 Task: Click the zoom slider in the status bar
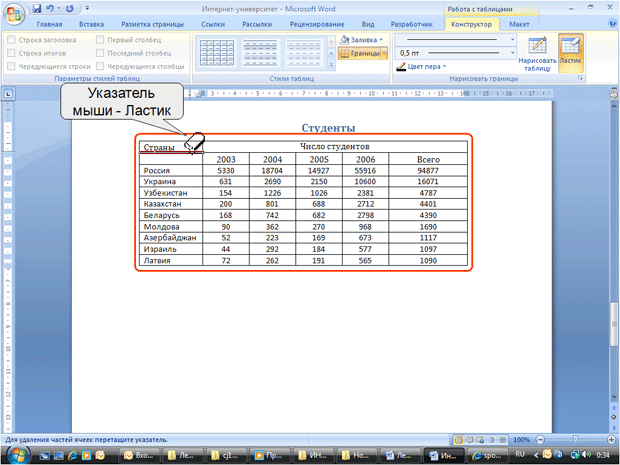(x=576, y=439)
